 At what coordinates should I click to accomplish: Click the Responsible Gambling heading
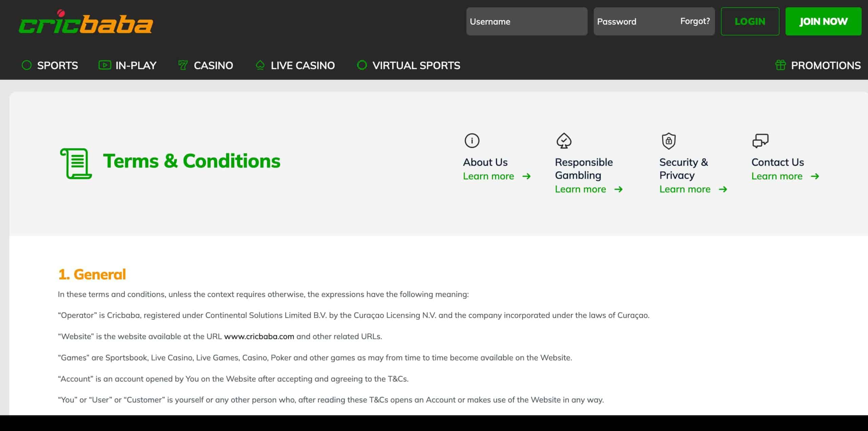[x=584, y=169]
